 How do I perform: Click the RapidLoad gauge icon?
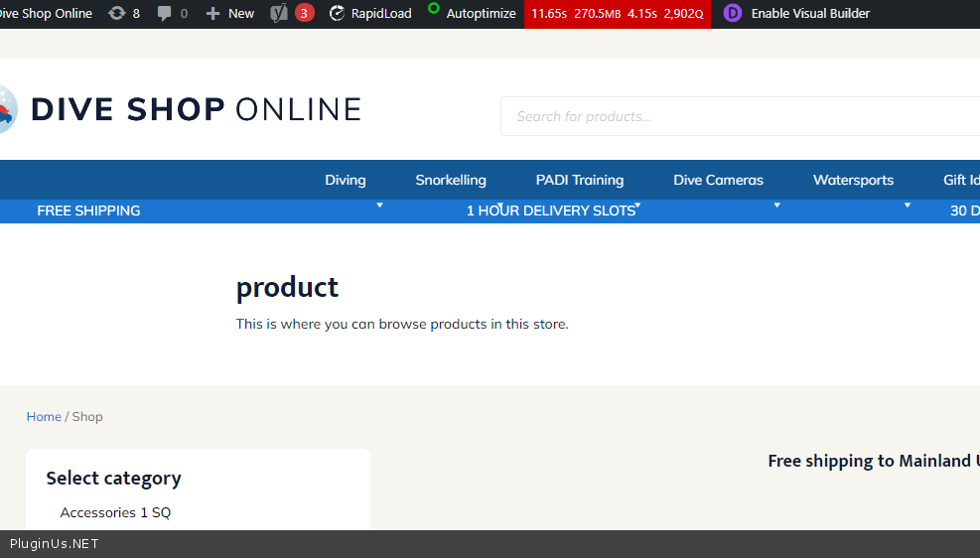click(337, 14)
